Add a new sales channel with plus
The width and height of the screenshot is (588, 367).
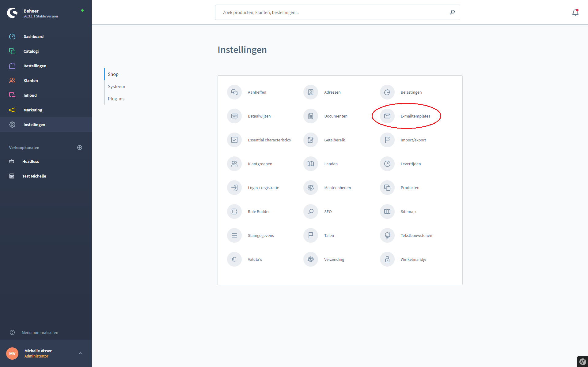80,148
